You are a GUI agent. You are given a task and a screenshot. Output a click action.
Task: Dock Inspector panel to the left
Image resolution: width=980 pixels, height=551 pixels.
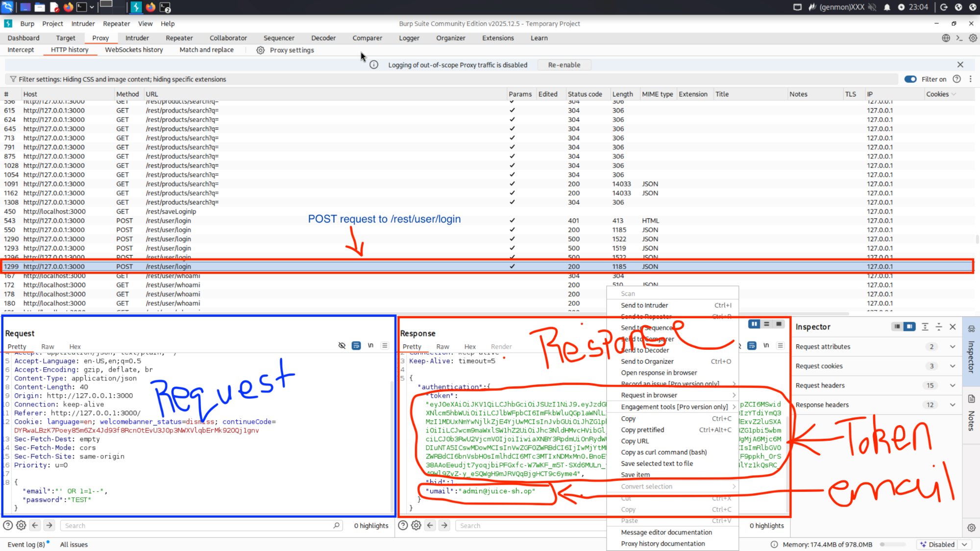897,327
